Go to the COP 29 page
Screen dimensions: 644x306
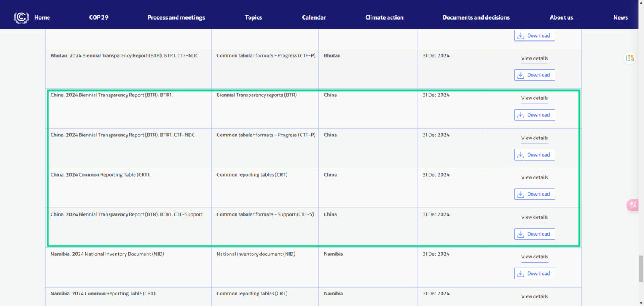(x=98, y=17)
